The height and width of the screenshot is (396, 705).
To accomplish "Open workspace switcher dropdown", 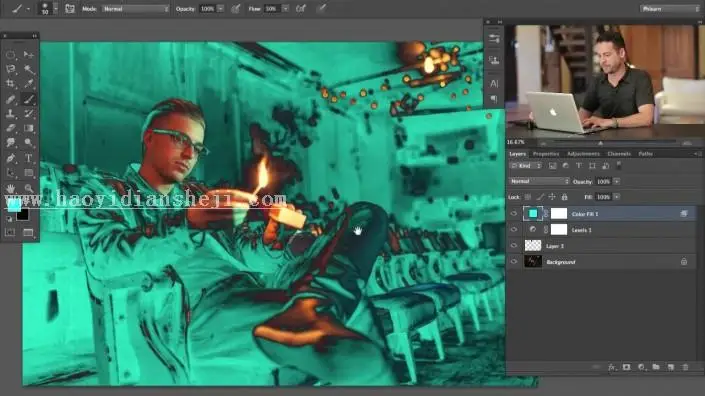I will click(669, 9).
